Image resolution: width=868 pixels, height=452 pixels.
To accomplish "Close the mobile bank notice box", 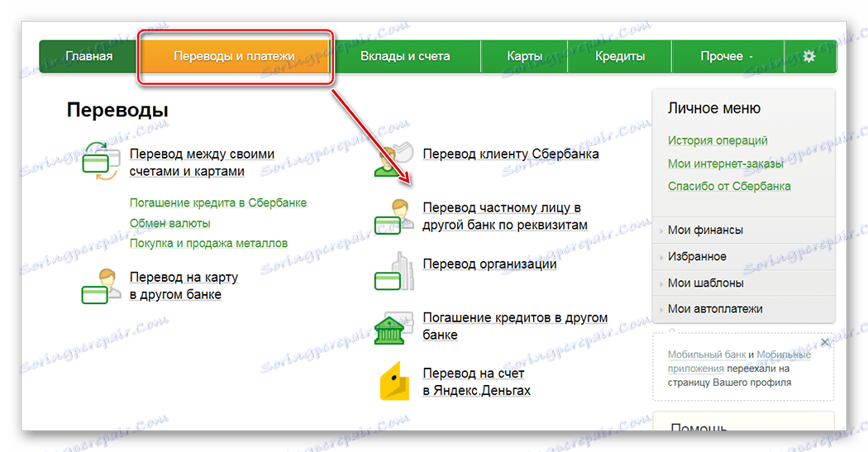I will [825, 342].
